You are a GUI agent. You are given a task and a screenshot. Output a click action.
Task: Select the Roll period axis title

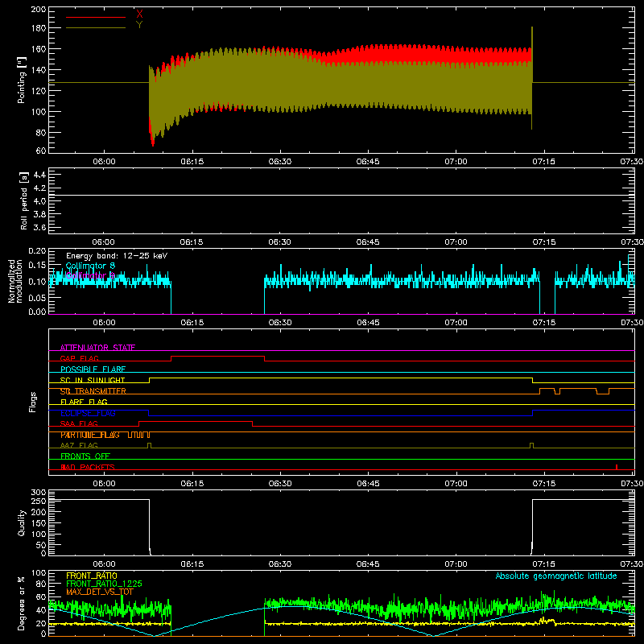pos(23,200)
